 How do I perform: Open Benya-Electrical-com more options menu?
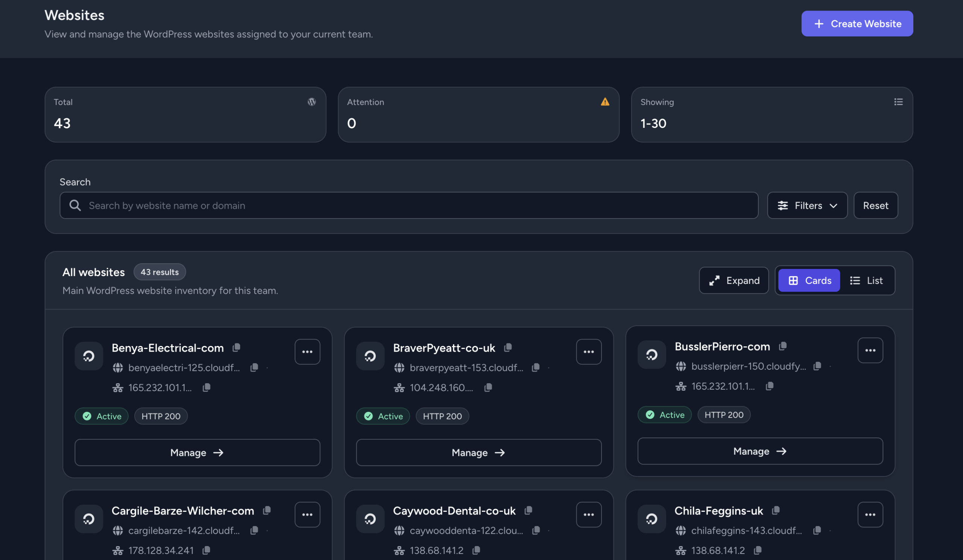(x=307, y=351)
